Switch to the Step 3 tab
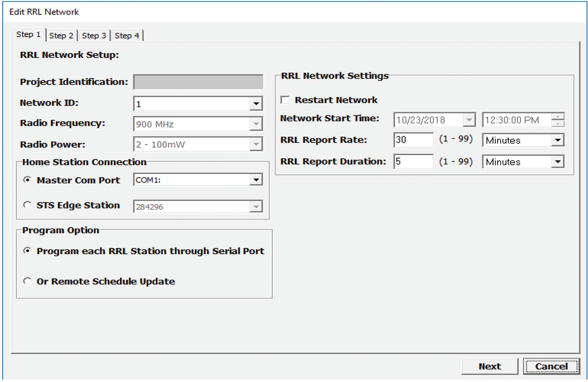Screen dimensions: 588x382 [94, 35]
